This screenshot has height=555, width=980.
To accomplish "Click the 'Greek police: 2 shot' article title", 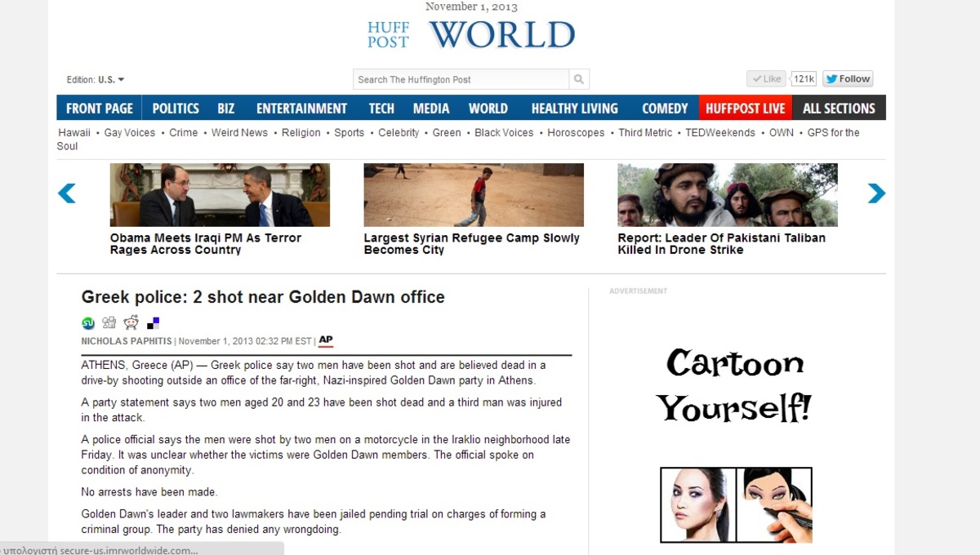I will [x=263, y=297].
